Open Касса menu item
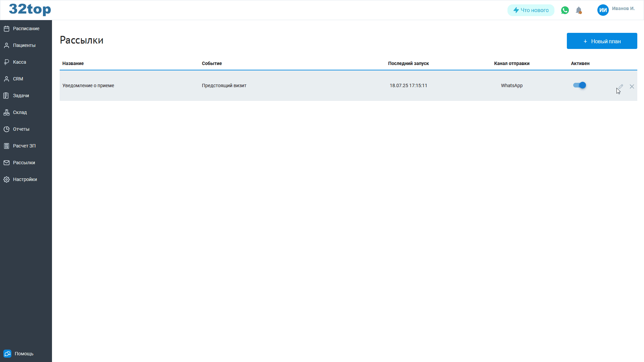The height and width of the screenshot is (362, 644). [26, 62]
